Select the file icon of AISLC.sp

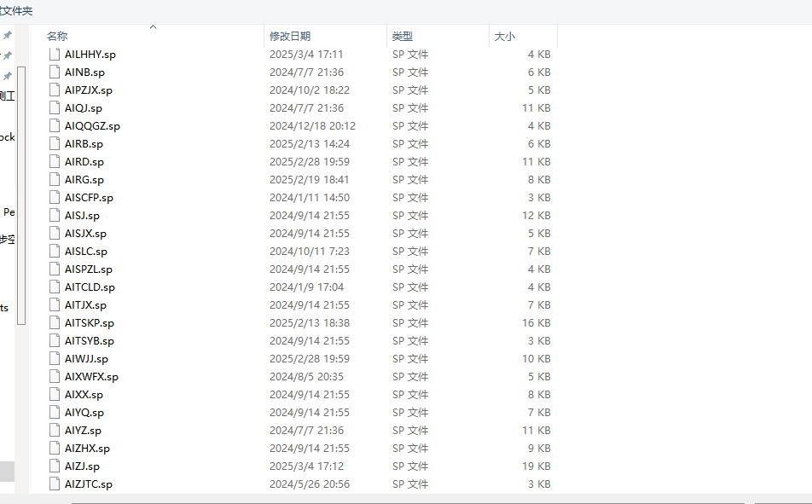tap(55, 251)
